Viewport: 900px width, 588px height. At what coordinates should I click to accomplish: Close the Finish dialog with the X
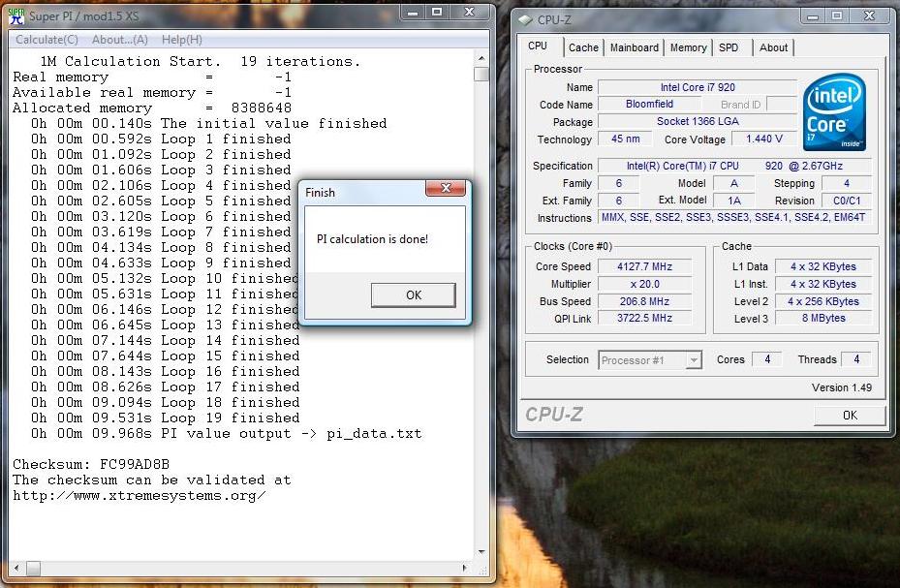[x=446, y=188]
